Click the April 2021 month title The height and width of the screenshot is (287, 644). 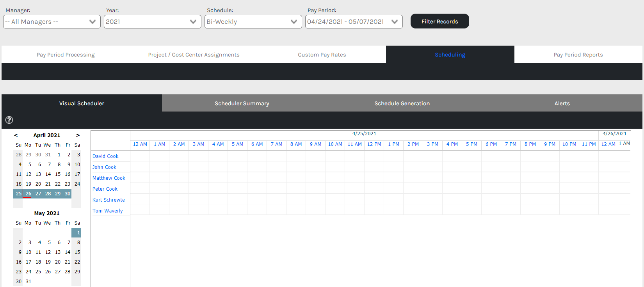coord(47,135)
